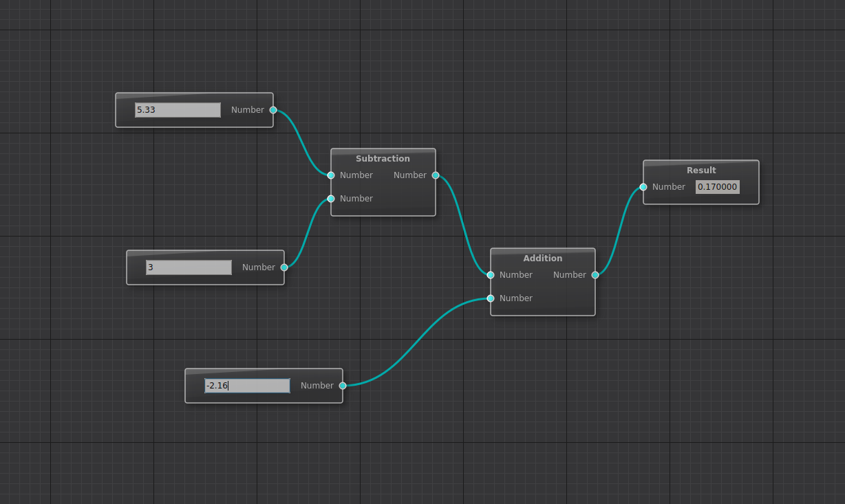Click the Addition node's output socket
This screenshot has width=845, height=504.
tap(595, 275)
